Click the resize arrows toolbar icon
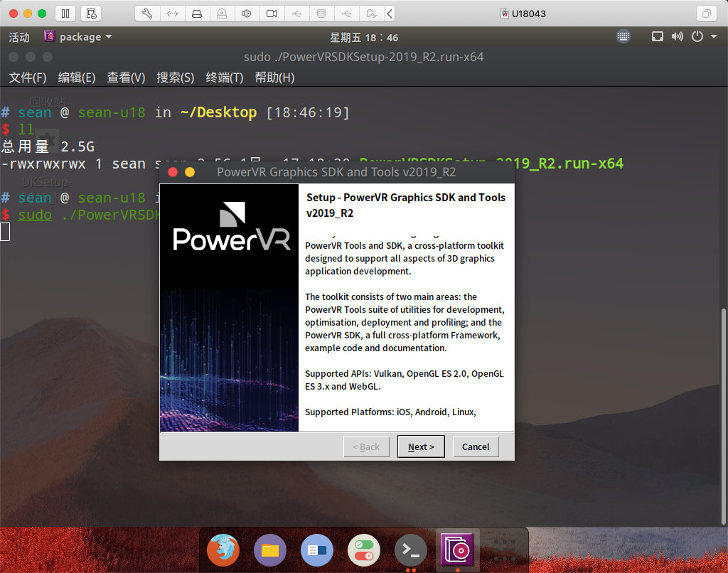The width and height of the screenshot is (728, 573). pos(172,14)
